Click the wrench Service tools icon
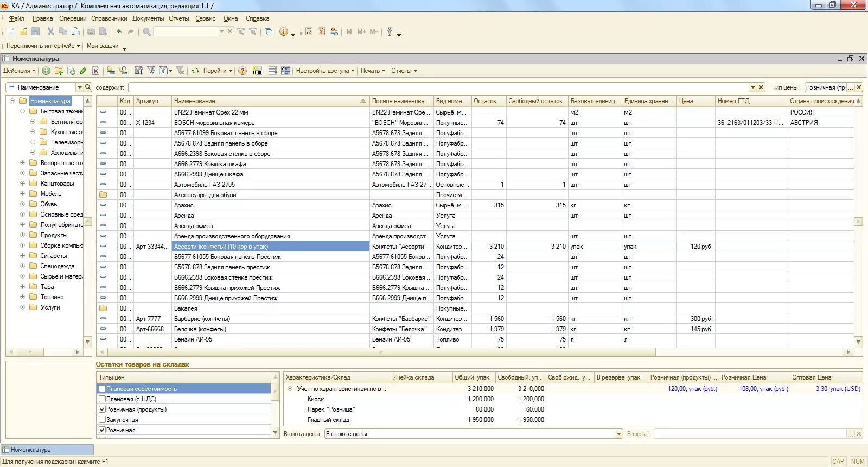This screenshot has height=467, width=868. pyautogui.click(x=390, y=32)
